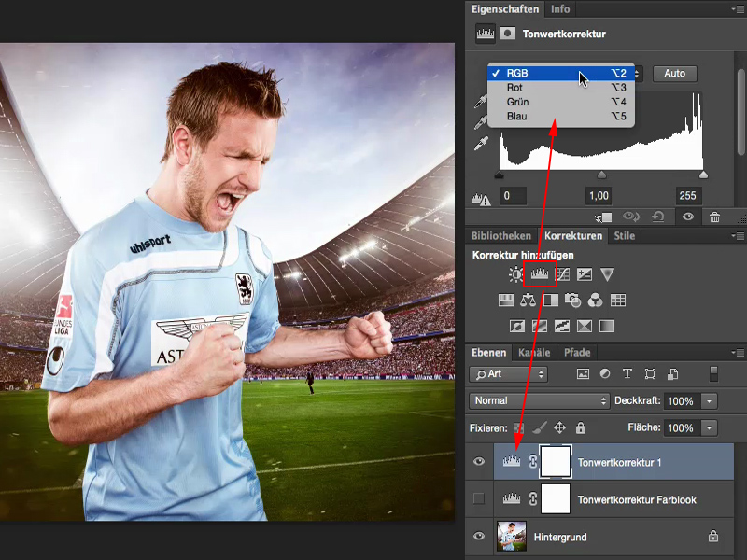Add a Brightness/Contrast adjustment
The height and width of the screenshot is (560, 747).
[515, 274]
